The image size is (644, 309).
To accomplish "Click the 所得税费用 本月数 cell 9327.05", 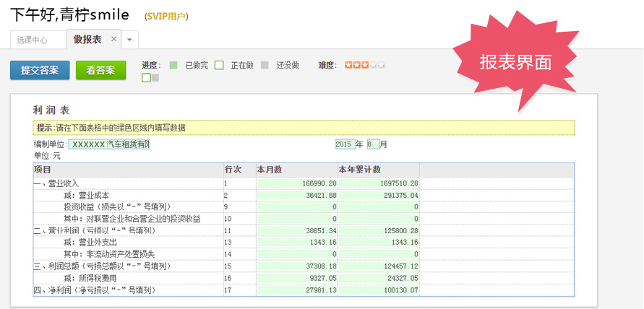I will click(x=297, y=278).
